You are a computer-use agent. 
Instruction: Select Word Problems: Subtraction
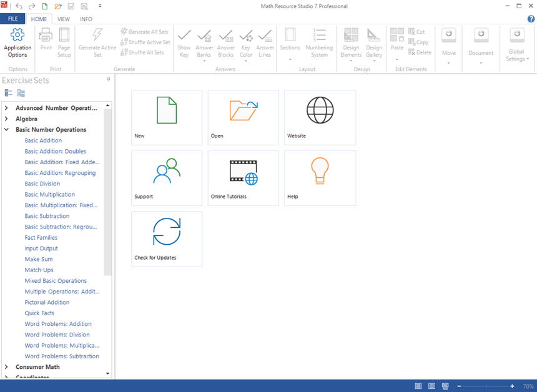62,356
